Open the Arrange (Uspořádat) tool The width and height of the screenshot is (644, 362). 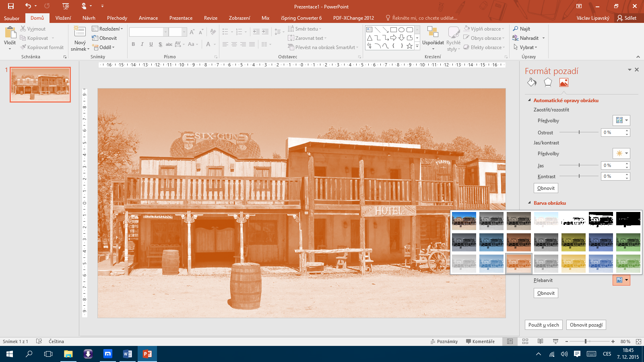point(433,39)
